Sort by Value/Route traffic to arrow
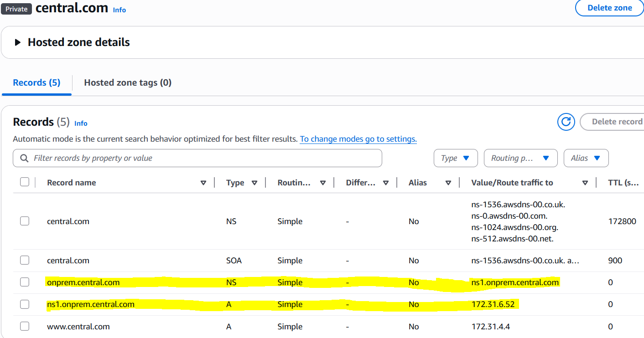The height and width of the screenshot is (338, 644). tap(585, 183)
